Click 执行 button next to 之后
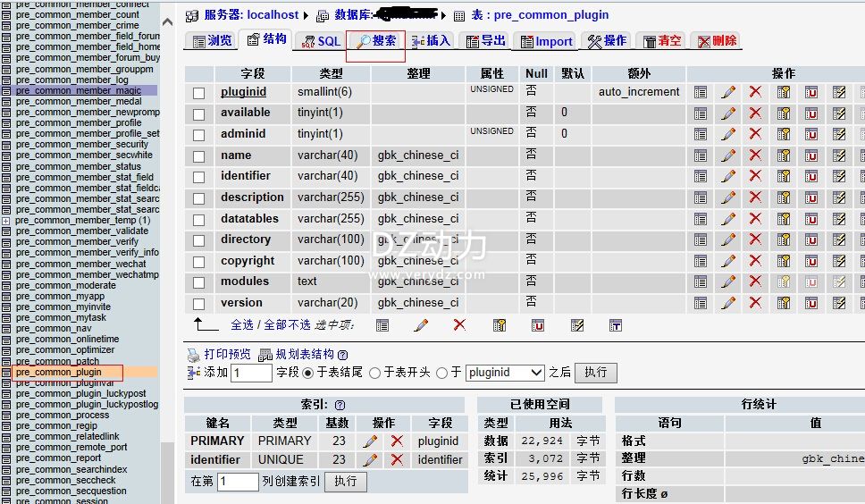Screen dimensions: 865x504 (596, 373)
